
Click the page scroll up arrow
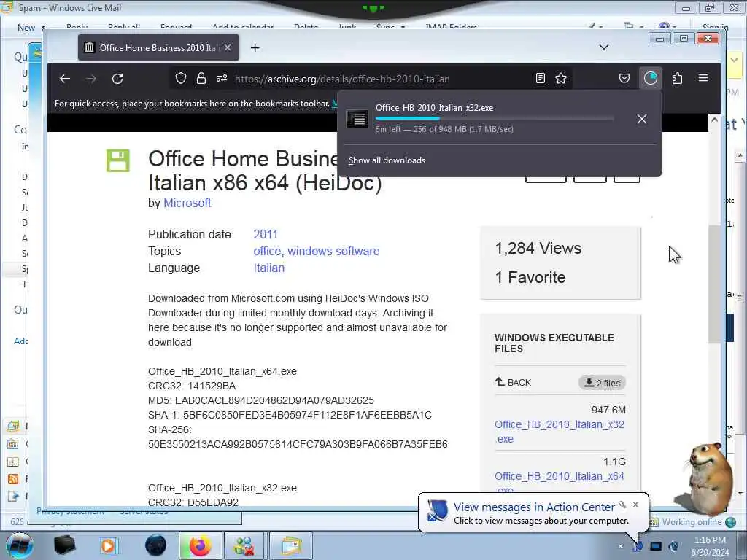(x=714, y=120)
